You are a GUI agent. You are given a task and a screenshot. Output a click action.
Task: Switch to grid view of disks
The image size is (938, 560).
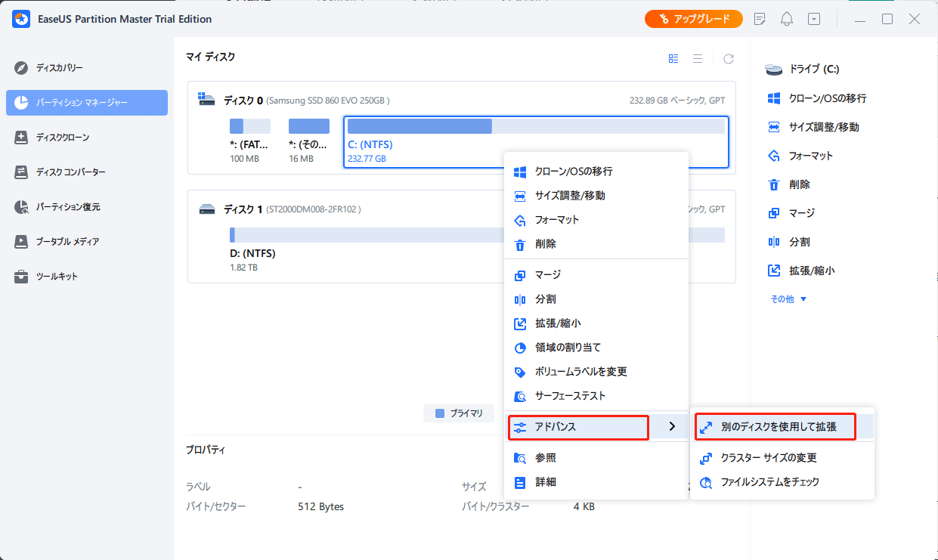pos(673,58)
